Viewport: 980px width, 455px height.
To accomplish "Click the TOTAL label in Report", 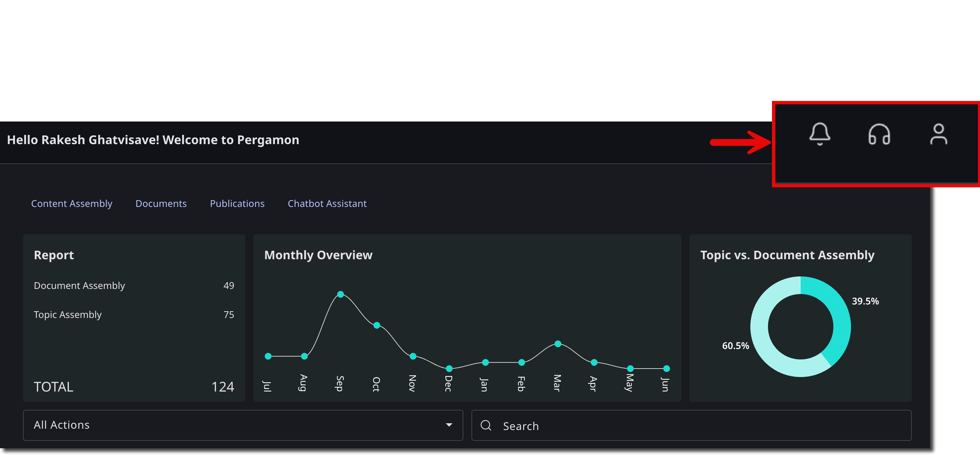I will pos(53,387).
